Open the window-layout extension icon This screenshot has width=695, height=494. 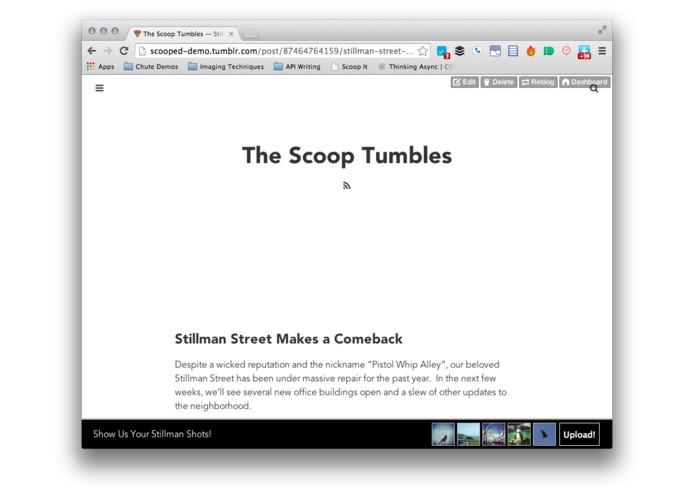coord(495,51)
